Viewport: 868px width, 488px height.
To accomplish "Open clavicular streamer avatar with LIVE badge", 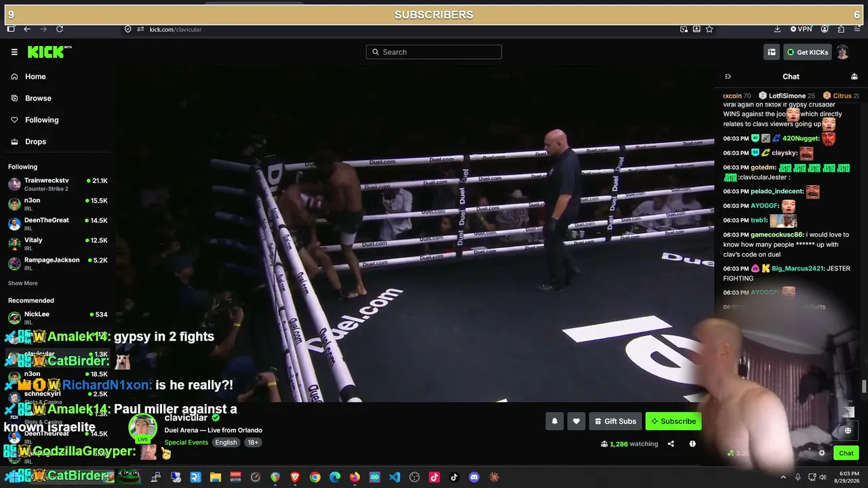I will pyautogui.click(x=142, y=428).
